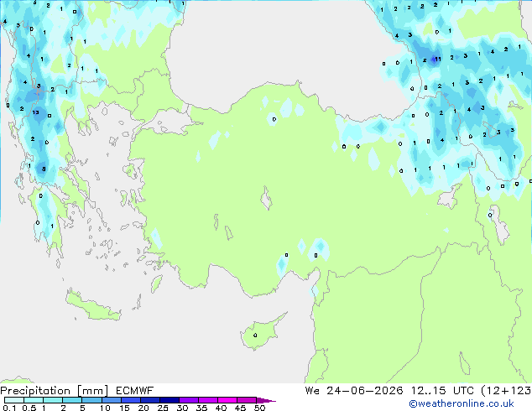Select the 15–20 mm legend color swatch

pyautogui.click(x=130, y=400)
